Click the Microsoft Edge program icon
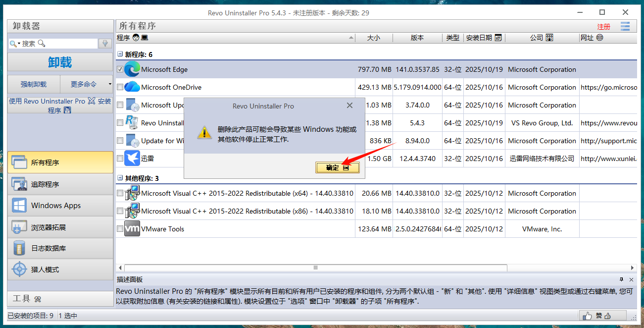Viewport: 644px width, 328px height. point(132,69)
